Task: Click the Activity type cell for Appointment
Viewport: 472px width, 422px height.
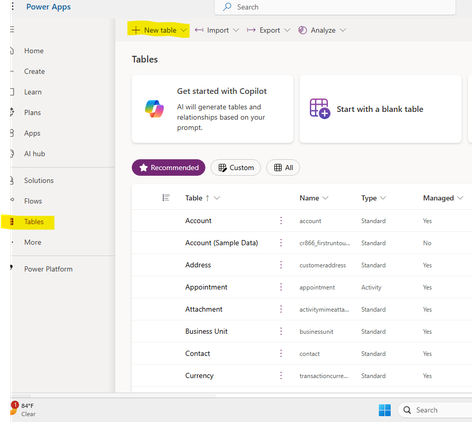Action: (x=371, y=287)
